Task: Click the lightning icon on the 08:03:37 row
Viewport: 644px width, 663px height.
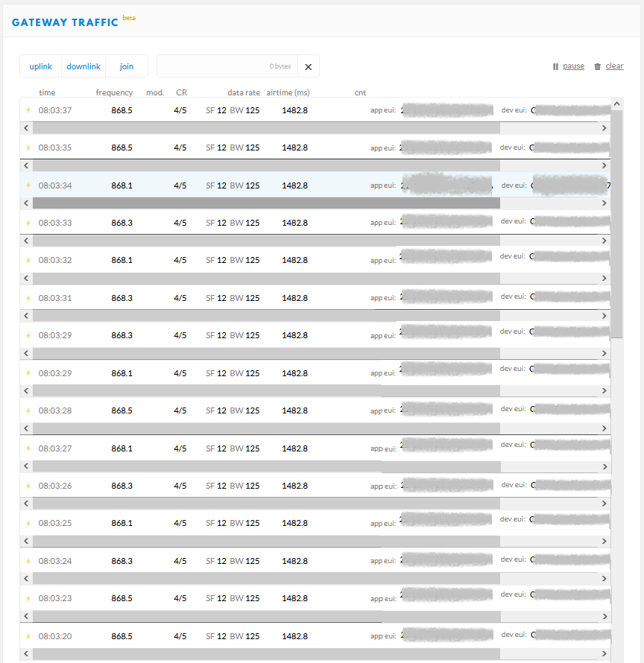Action: coord(29,110)
